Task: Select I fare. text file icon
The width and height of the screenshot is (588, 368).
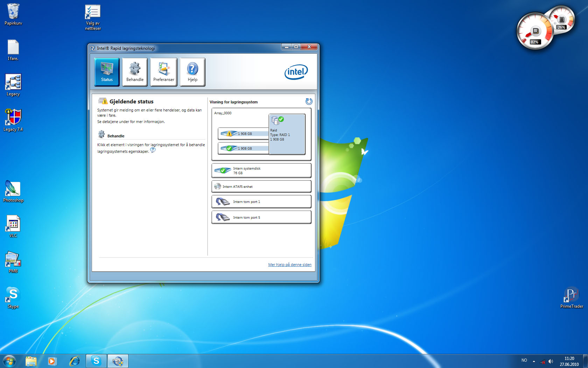Action: point(13,50)
